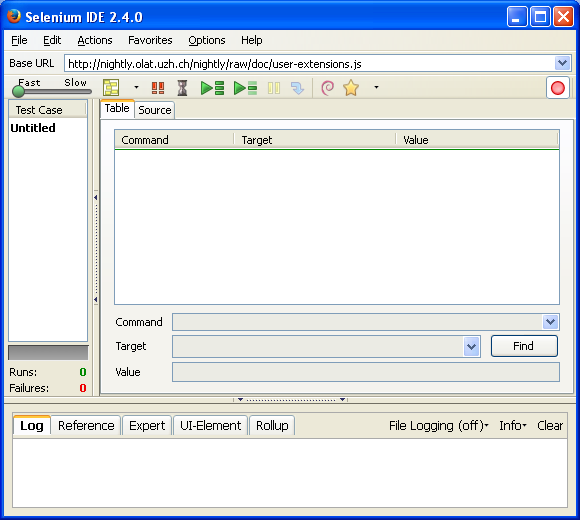The width and height of the screenshot is (580, 520).
Task: Open the File Logging (off) dropdown
Action: tap(439, 426)
